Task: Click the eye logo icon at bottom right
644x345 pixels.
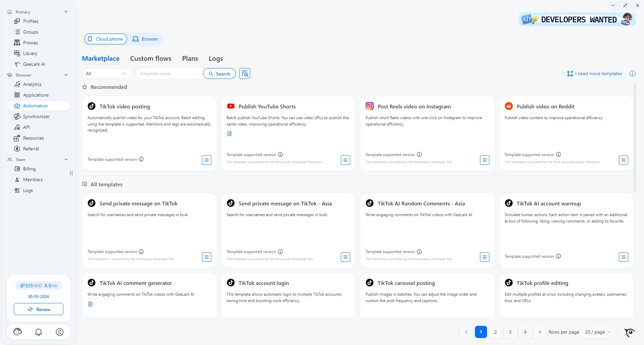Action: pyautogui.click(x=630, y=332)
